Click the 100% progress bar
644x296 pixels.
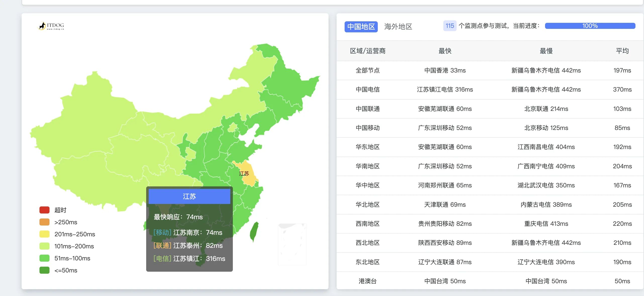tap(590, 26)
